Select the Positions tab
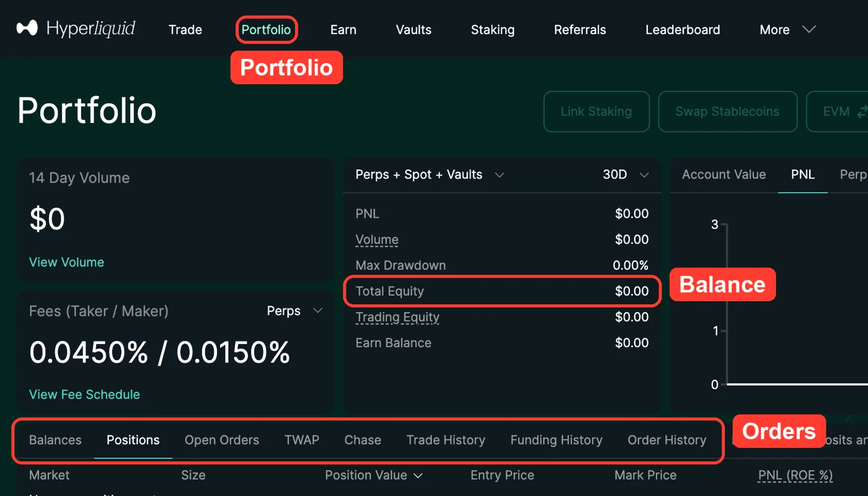Screen dimensions: 868x496 tap(133, 440)
